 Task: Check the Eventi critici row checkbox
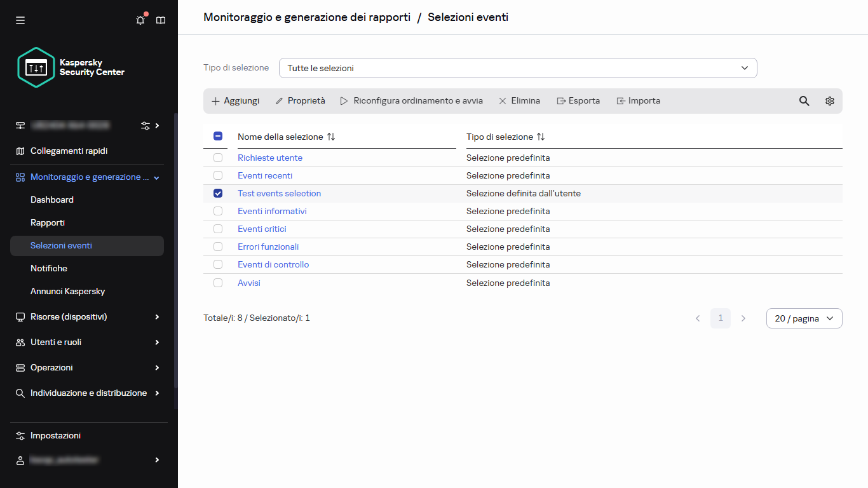(x=218, y=229)
